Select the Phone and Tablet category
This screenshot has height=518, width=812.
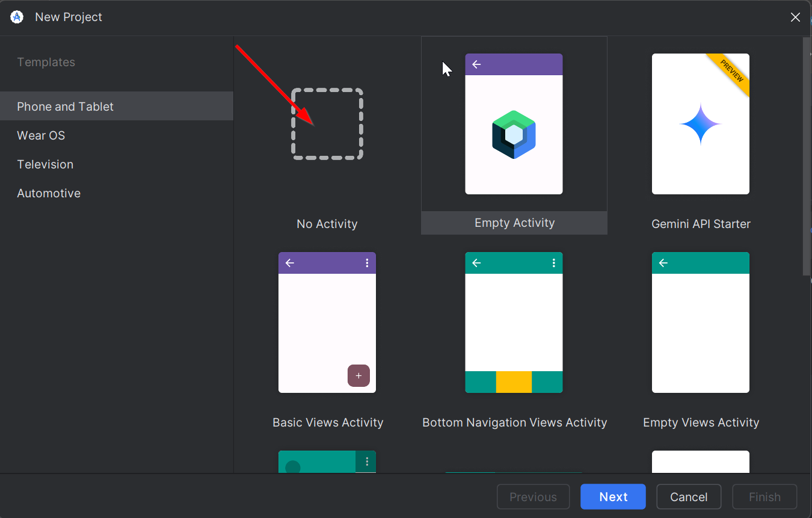pyautogui.click(x=65, y=106)
